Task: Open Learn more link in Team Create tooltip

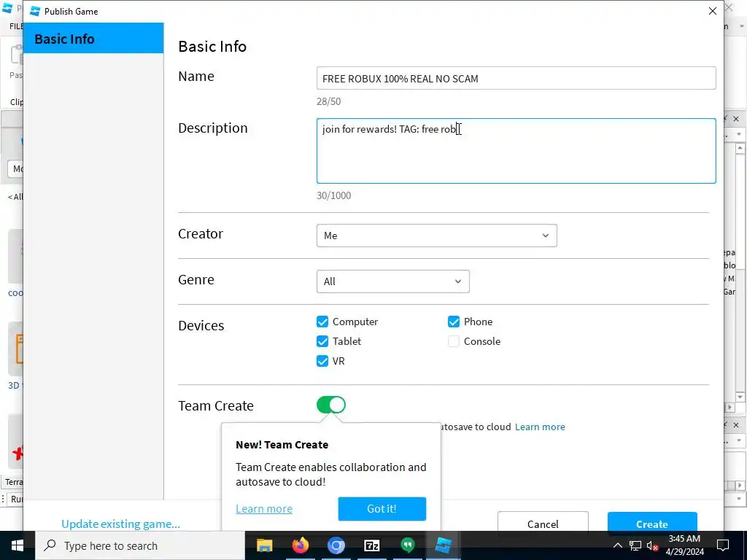Action: (x=264, y=508)
